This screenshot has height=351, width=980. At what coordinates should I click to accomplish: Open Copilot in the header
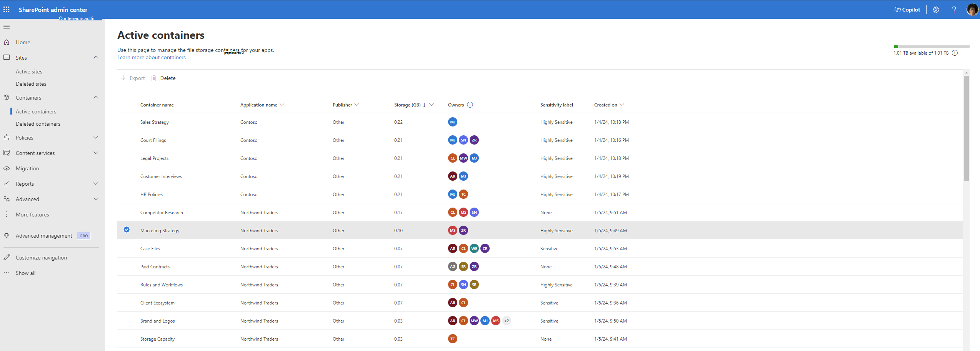907,10
